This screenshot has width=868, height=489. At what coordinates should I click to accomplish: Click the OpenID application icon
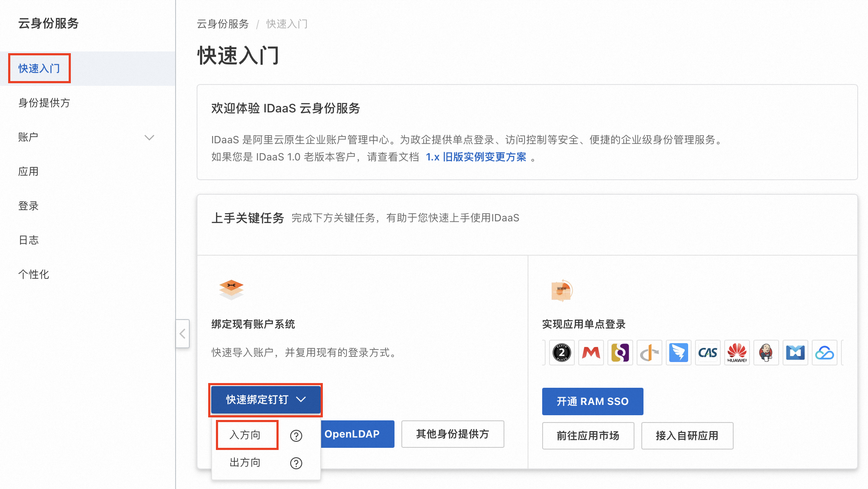tap(649, 353)
